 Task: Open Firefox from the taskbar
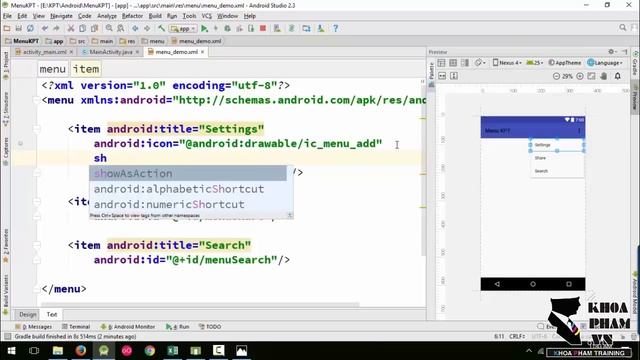[80, 351]
